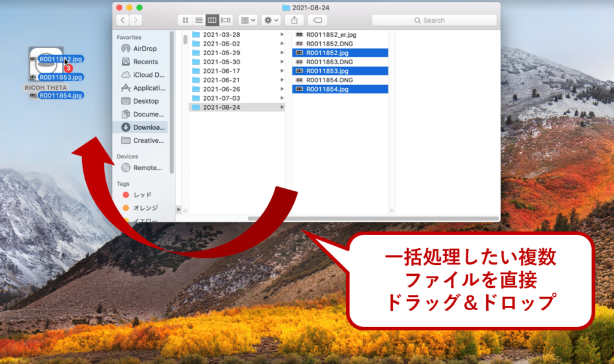Select Downloads in the sidebar

point(141,127)
